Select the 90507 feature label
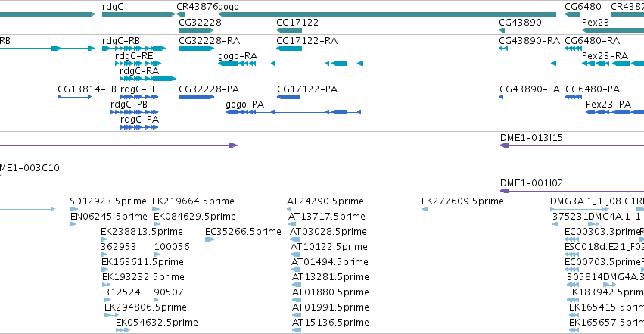644x334 pixels. (169, 292)
